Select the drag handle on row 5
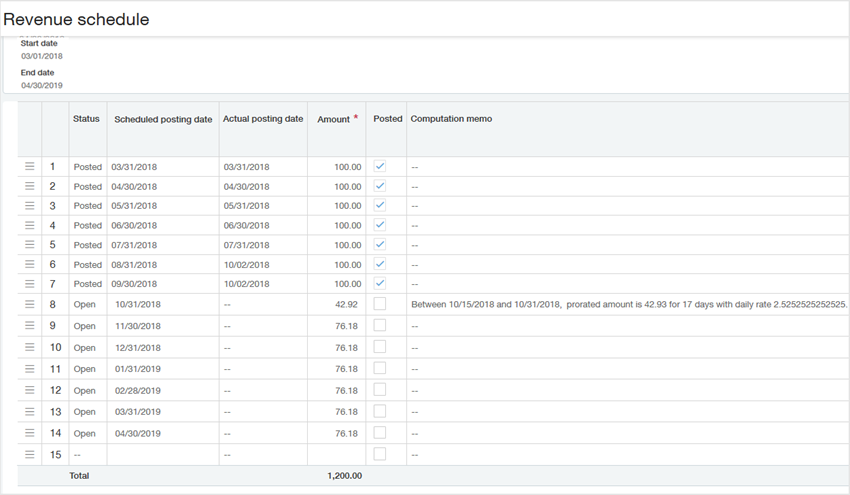Image resolution: width=850 pixels, height=495 pixels. point(29,245)
